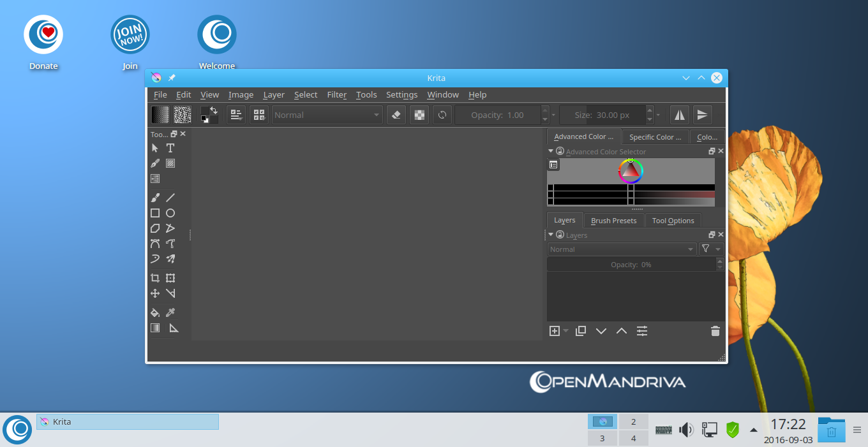Delete the layer with trash icon

coord(715,331)
